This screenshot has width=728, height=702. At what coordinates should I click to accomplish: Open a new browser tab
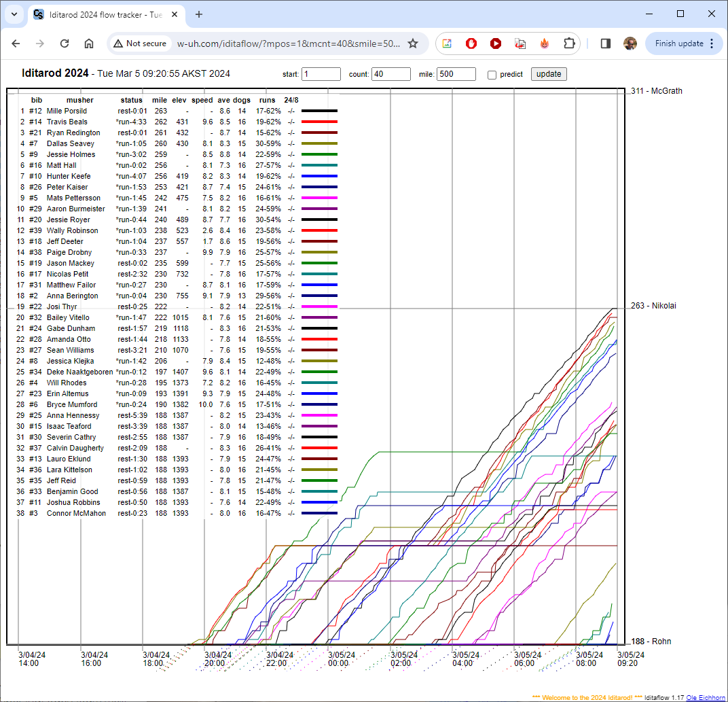point(199,14)
